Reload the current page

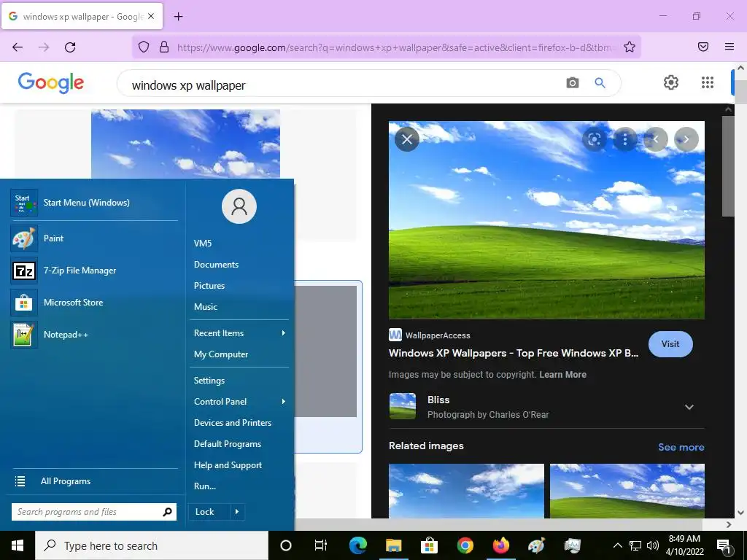click(70, 47)
